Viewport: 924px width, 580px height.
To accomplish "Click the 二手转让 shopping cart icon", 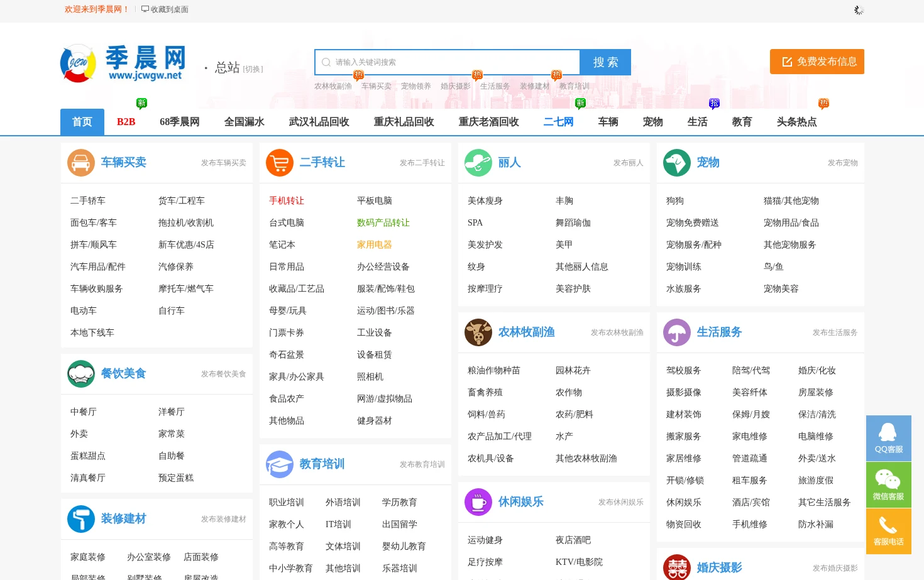I will click(280, 163).
